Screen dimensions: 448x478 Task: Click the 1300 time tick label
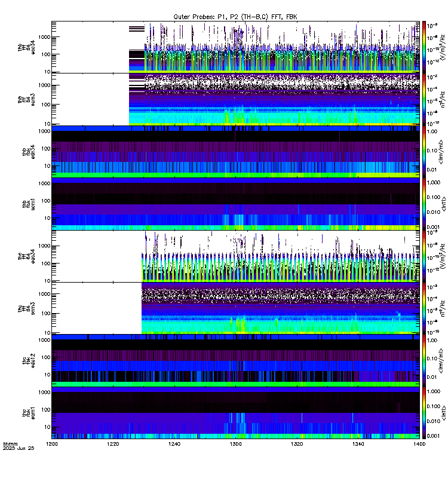[x=235, y=444]
